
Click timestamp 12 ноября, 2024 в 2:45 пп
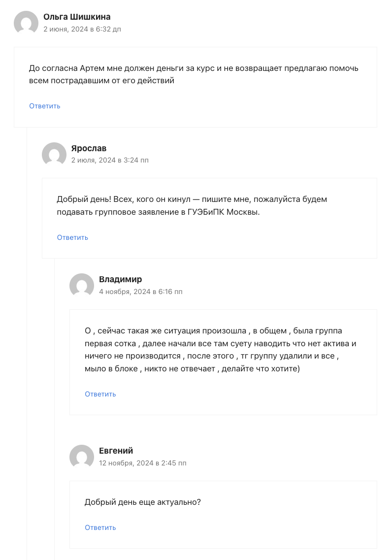[143, 463]
